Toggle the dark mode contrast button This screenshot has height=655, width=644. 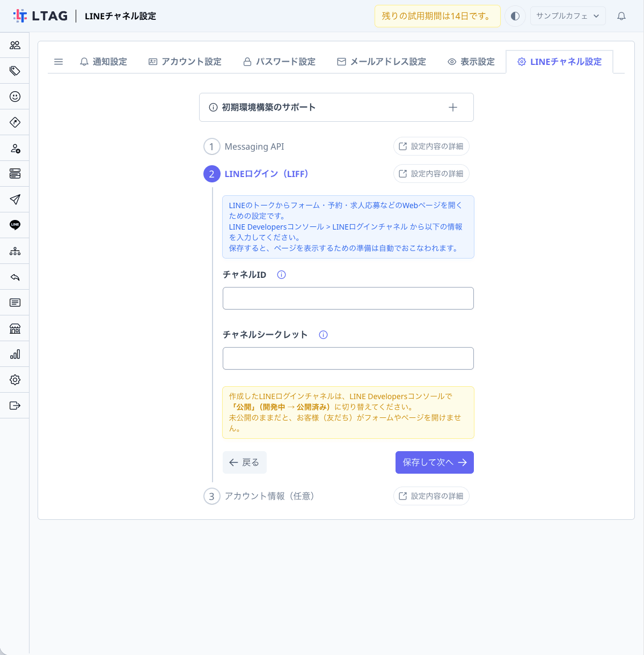tap(515, 16)
